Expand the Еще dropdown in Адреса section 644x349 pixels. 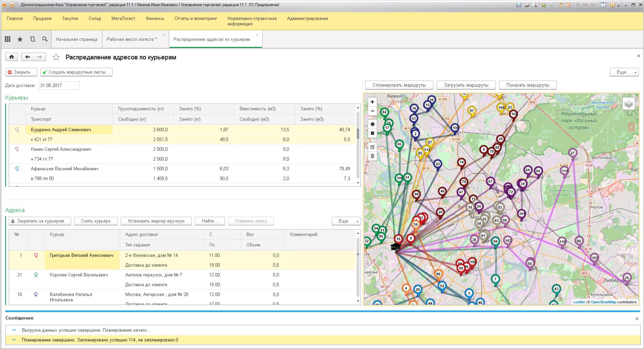[x=346, y=221]
